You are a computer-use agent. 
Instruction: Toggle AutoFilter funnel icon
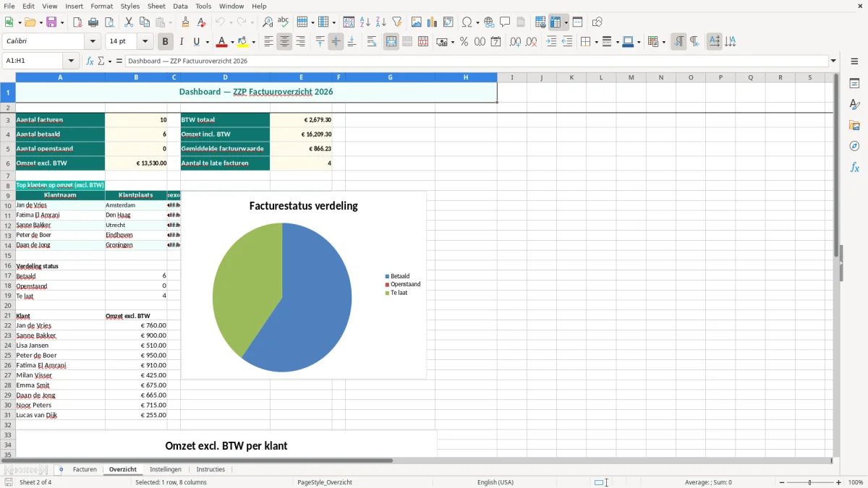pos(396,22)
